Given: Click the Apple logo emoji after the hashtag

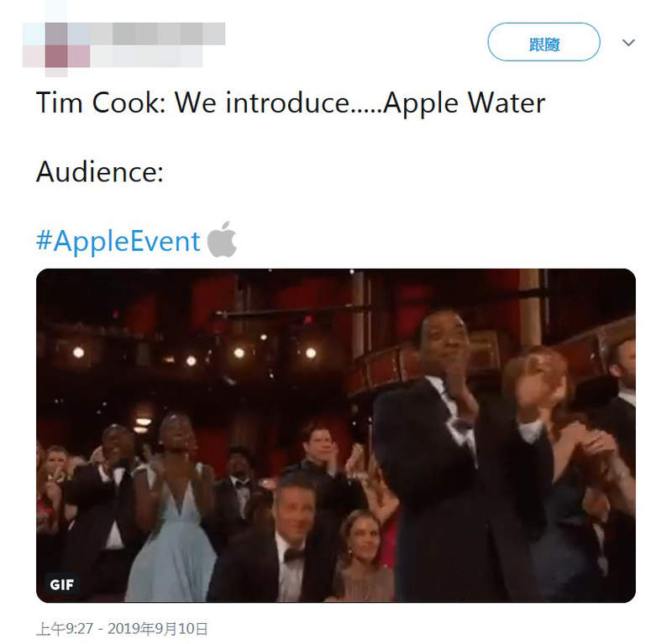Looking at the screenshot, I should (222, 239).
